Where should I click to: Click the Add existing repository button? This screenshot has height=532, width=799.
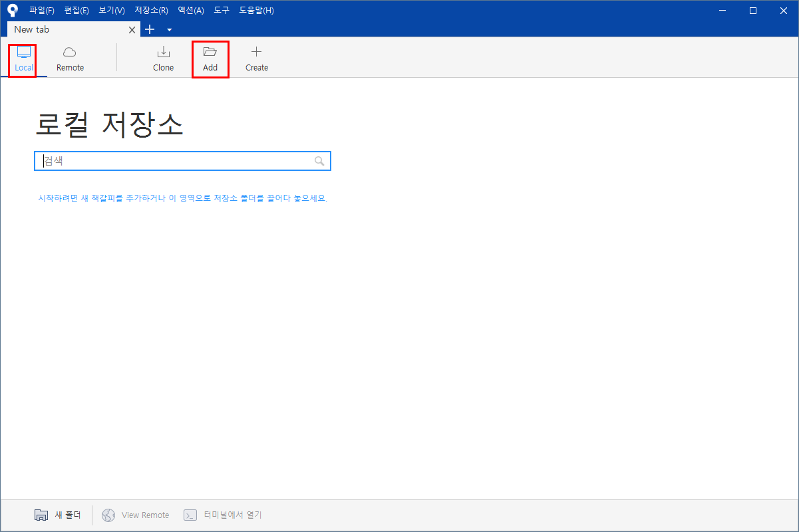pos(210,59)
